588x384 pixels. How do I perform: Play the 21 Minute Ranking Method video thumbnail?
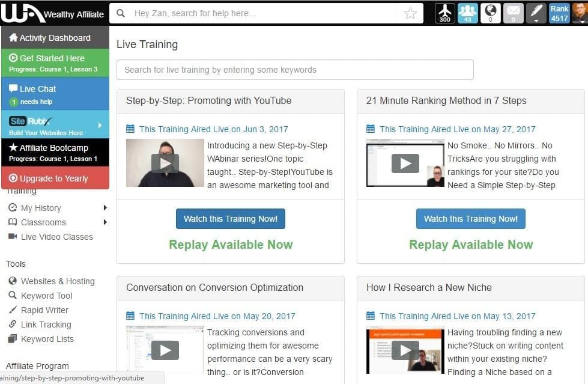click(405, 163)
